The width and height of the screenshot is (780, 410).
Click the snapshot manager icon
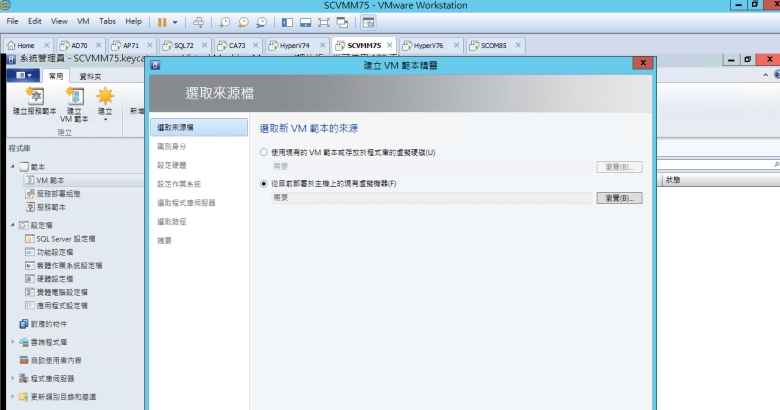(261, 21)
